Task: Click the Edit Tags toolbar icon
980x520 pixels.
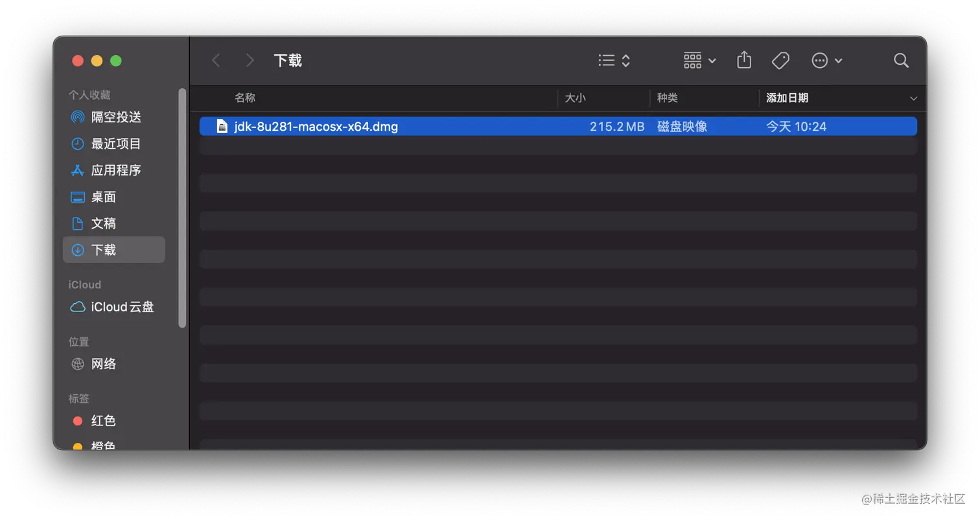Action: click(780, 61)
